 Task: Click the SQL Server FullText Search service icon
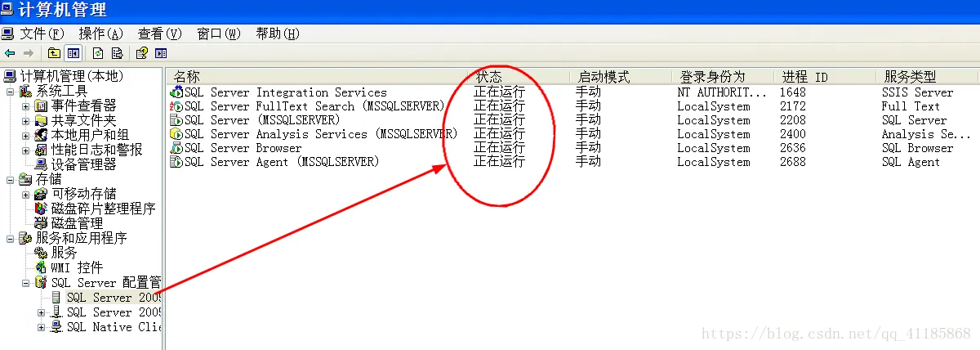tap(176, 106)
